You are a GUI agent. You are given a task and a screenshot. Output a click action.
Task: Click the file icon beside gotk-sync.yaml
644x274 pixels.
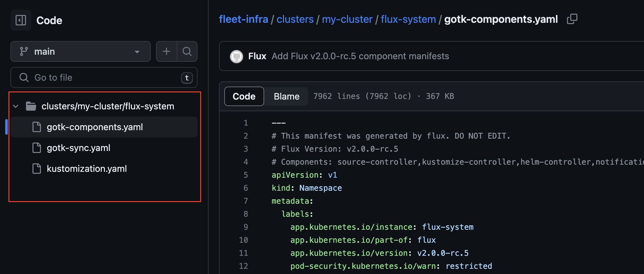click(x=37, y=148)
